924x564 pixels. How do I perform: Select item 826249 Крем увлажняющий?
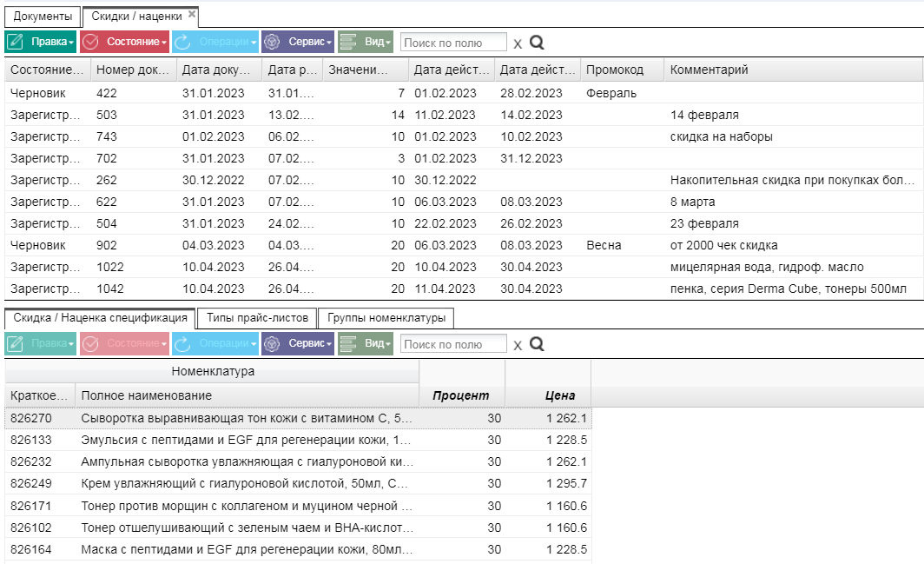point(298,484)
